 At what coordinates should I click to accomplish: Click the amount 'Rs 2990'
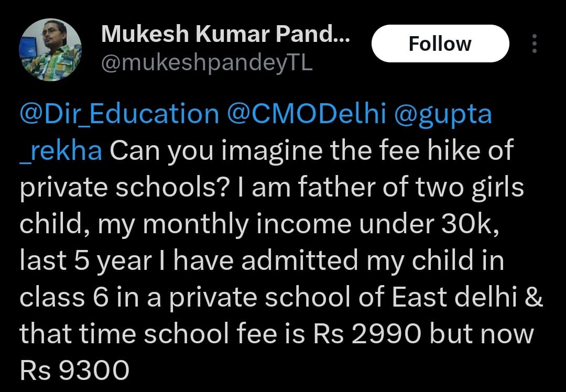tap(367, 334)
